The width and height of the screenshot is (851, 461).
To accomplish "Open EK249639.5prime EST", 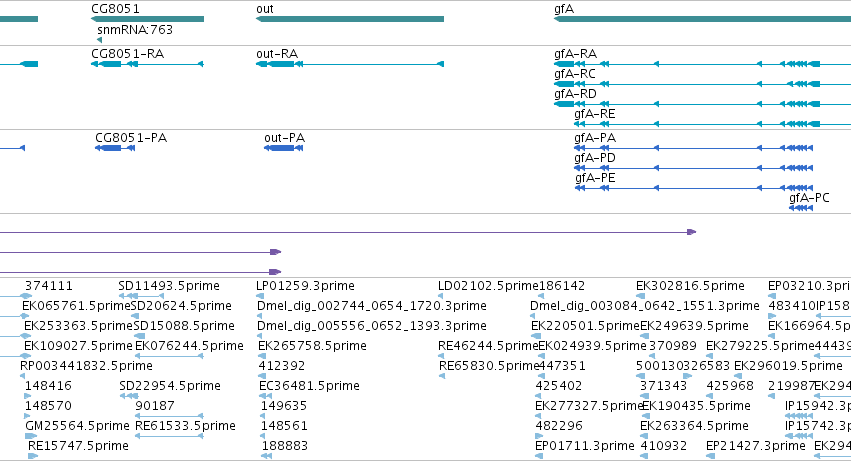I will point(694,326).
